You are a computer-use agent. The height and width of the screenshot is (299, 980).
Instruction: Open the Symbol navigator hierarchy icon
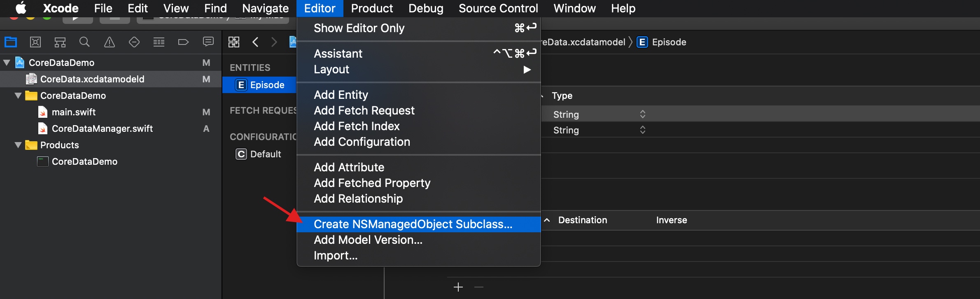pos(60,42)
